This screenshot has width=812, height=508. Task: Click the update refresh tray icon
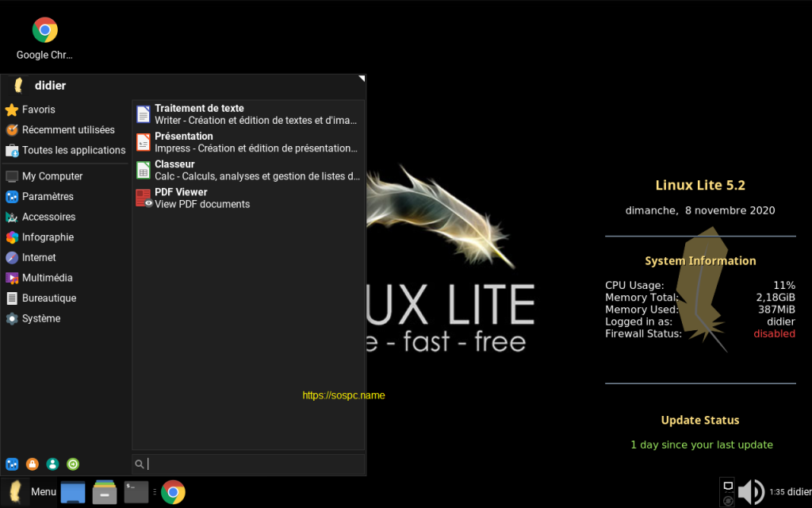(728, 501)
